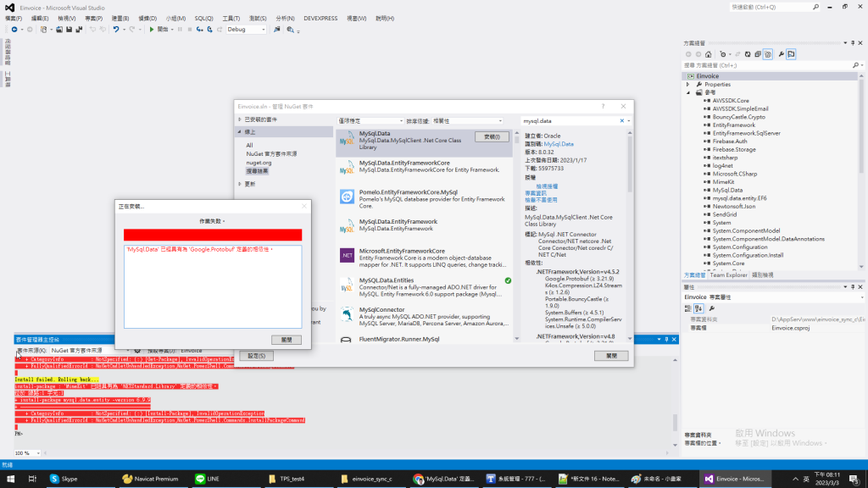Click the MySql.Data identifier link in the details pane

pyautogui.click(x=559, y=144)
